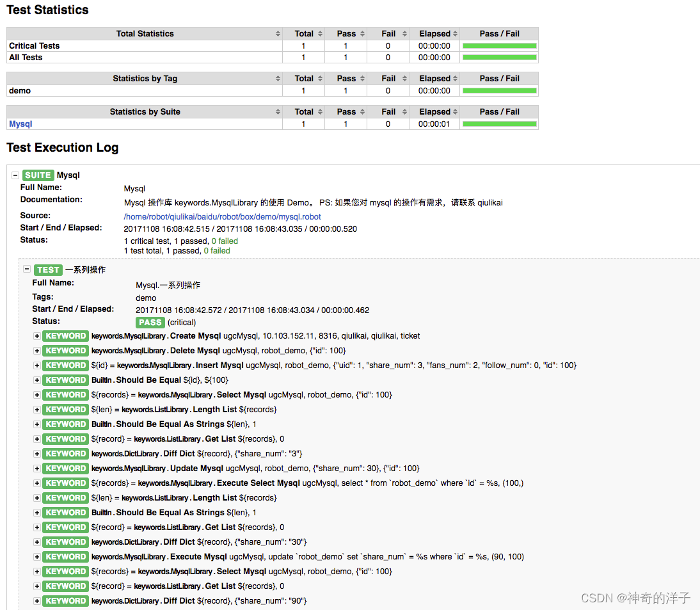Open the mysql.robot source file link
The image size is (700, 610).
(222, 216)
